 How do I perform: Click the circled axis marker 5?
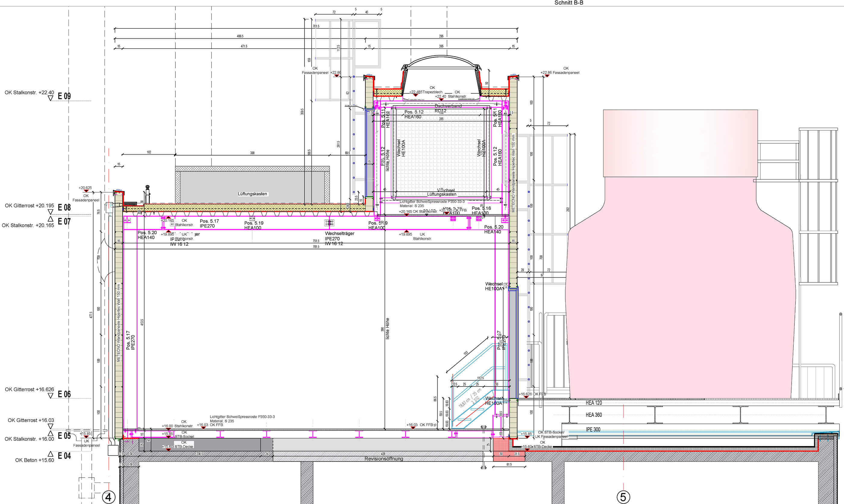(x=623, y=497)
